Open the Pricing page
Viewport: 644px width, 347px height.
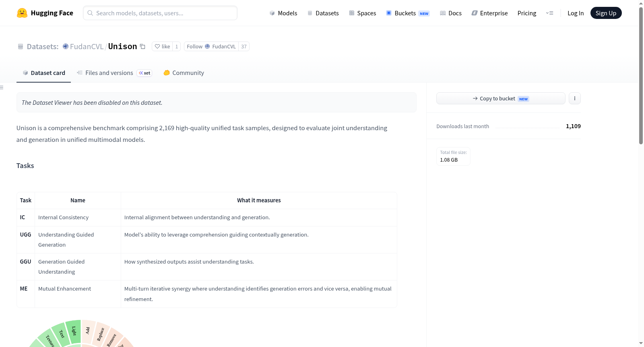[527, 13]
